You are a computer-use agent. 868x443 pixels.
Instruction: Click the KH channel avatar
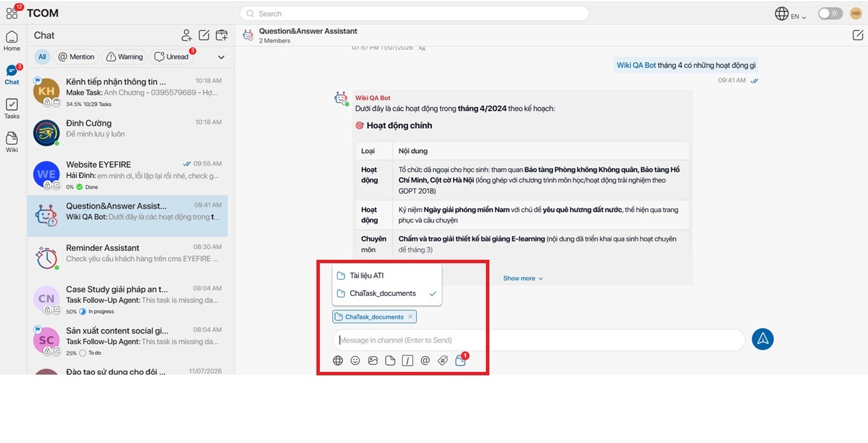(46, 91)
